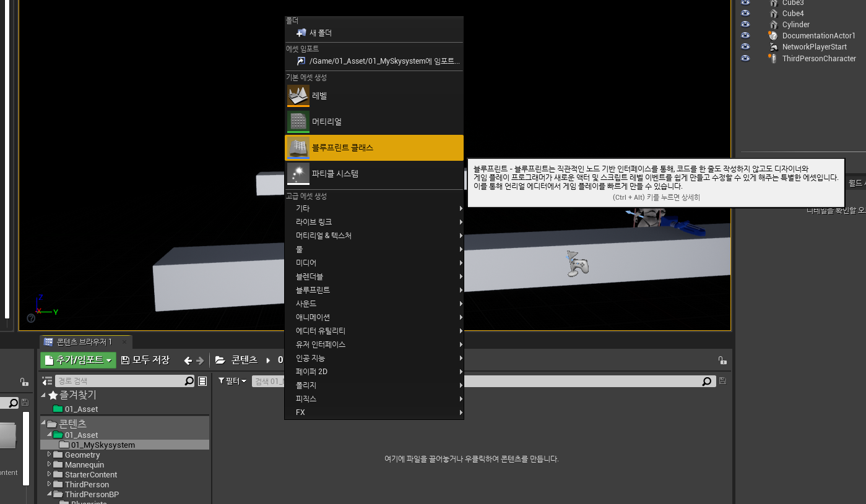Image resolution: width=866 pixels, height=504 pixels.
Task: Click the lock icon at content browser right
Action: click(x=722, y=361)
